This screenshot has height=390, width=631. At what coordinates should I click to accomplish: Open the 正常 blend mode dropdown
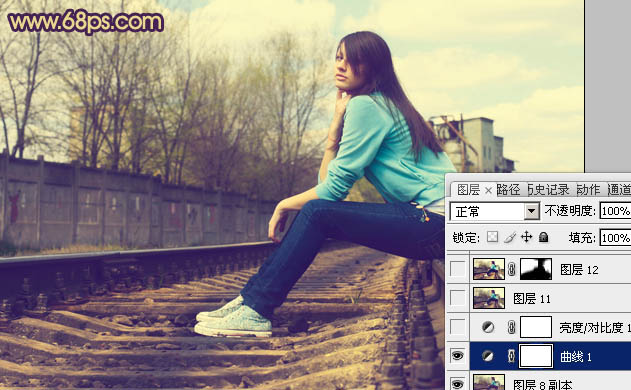tap(495, 211)
